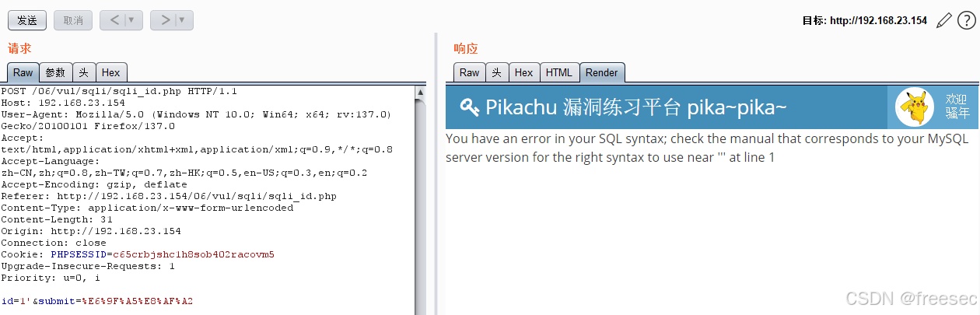Open the response 头 tab
The width and height of the screenshot is (980, 315).
[496, 72]
